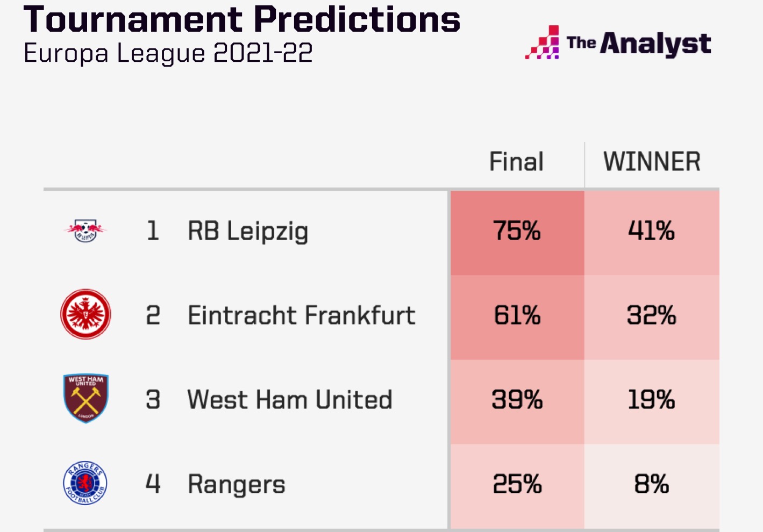Click Frankfurt's 61% final probability cell

click(517, 318)
